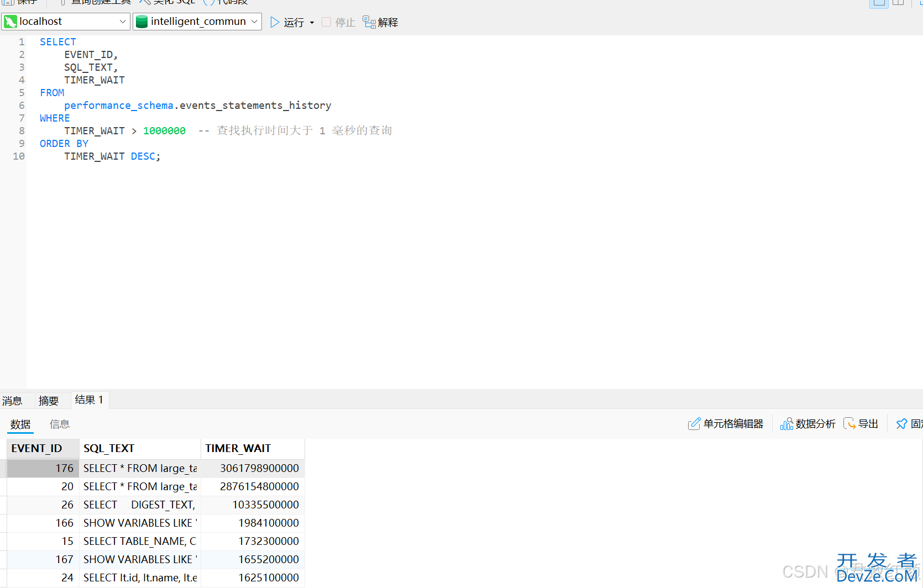923x588 pixels.
Task: Select the 结果 1 tab
Action: coord(89,400)
